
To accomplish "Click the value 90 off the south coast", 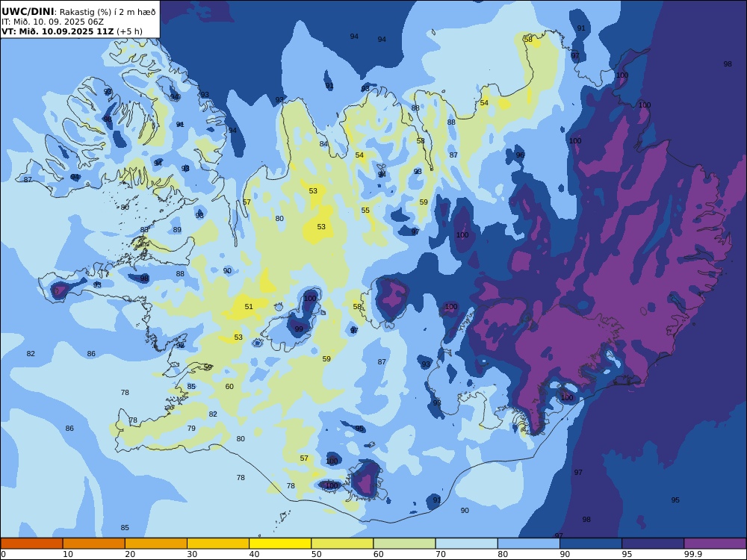I will [465, 511].
